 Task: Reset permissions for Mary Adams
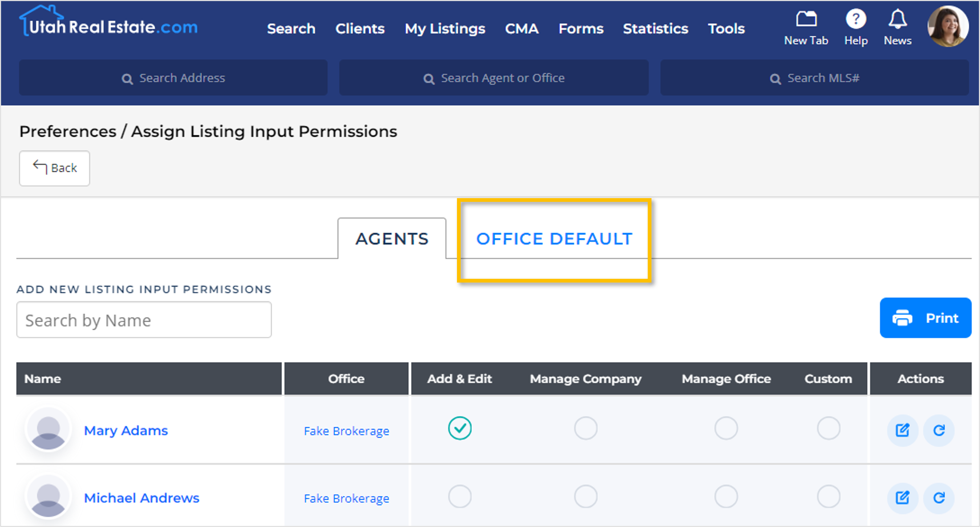938,430
